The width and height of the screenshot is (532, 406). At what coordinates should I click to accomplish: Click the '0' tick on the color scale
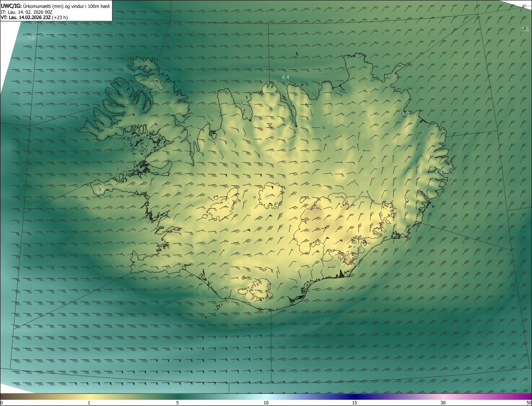[2, 403]
